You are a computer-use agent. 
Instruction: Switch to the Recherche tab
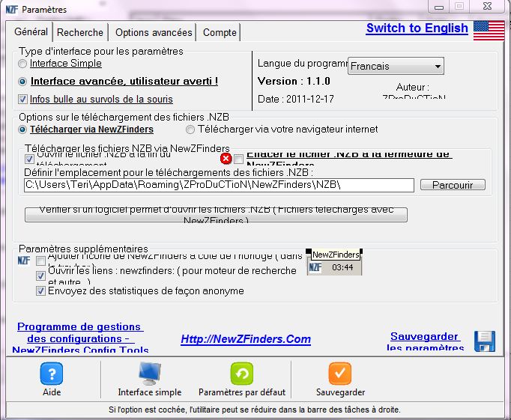(80, 32)
